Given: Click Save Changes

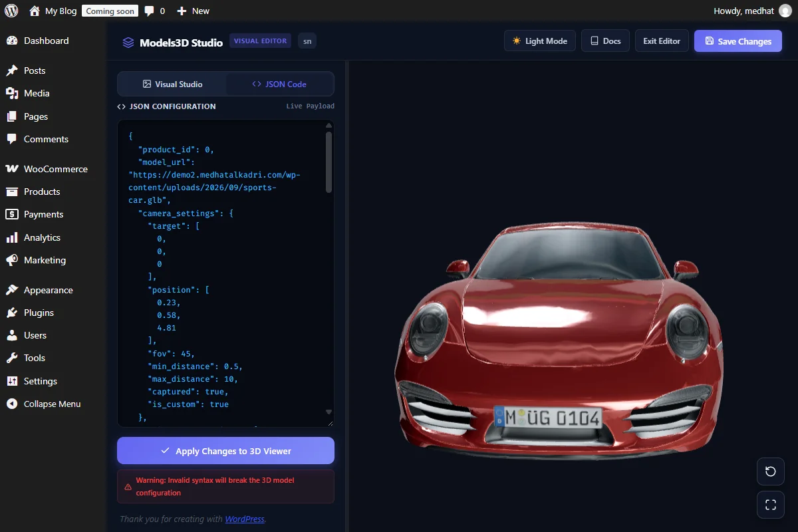Looking at the screenshot, I should tap(738, 41).
